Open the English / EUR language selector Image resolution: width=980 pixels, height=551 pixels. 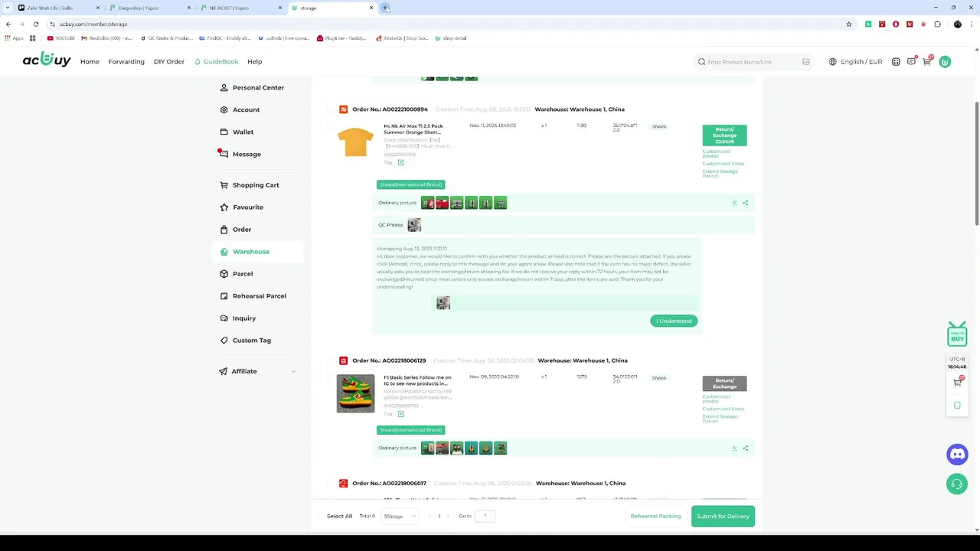(x=855, y=62)
